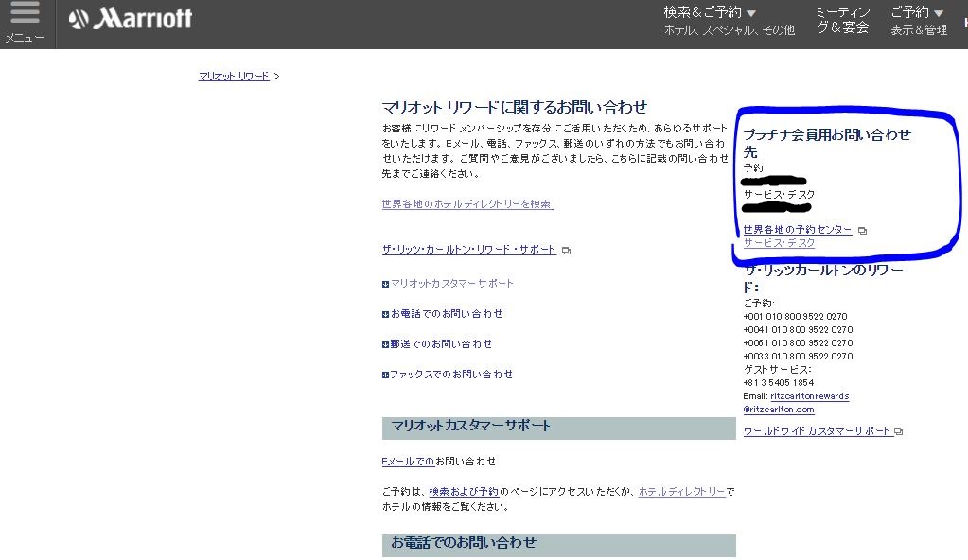Open ザ・リッツ・カールトン・リワード・サポート link

tap(468, 250)
